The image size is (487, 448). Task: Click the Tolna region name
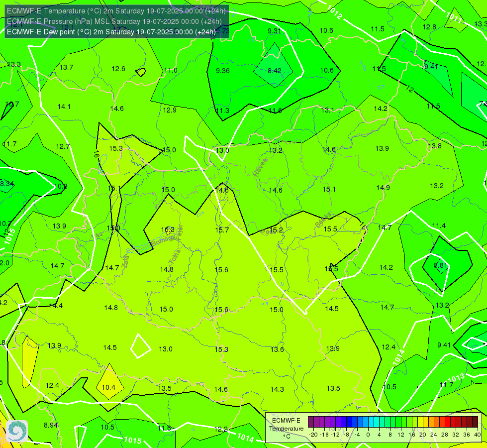[175, 257]
